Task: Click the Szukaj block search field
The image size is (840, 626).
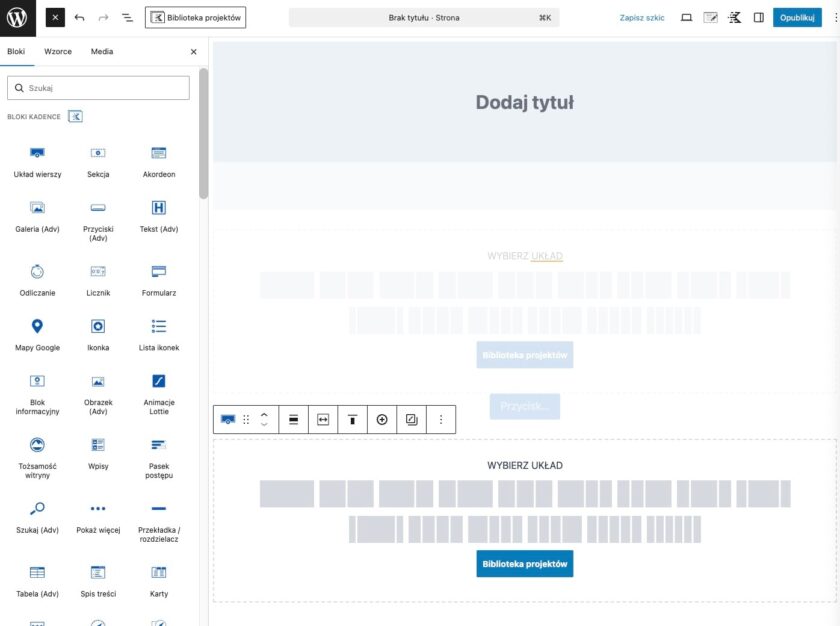Action: point(98,88)
